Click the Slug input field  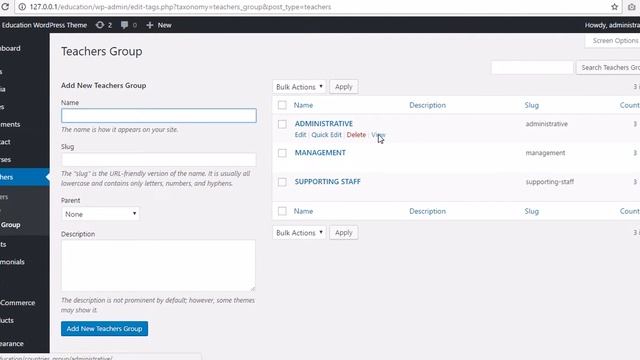pos(159,160)
